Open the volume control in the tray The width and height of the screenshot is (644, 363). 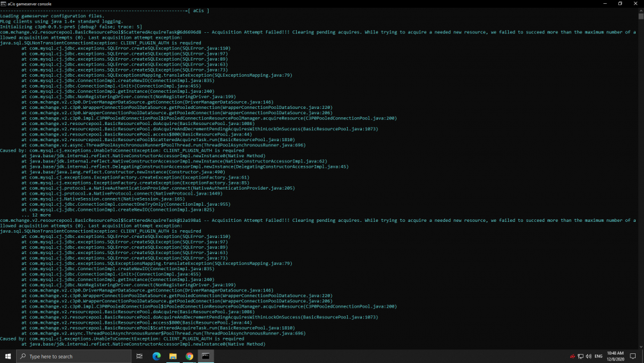click(x=588, y=356)
